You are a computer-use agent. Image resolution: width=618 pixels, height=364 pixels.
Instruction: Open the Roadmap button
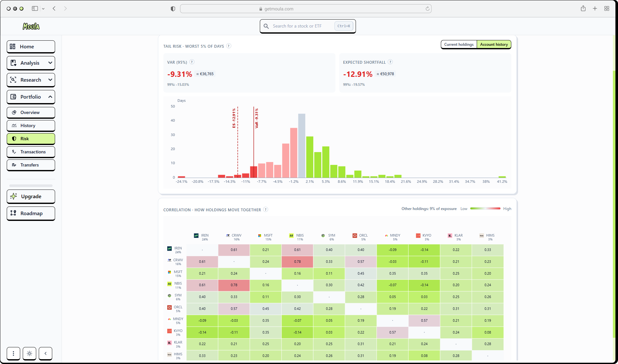pos(31,213)
